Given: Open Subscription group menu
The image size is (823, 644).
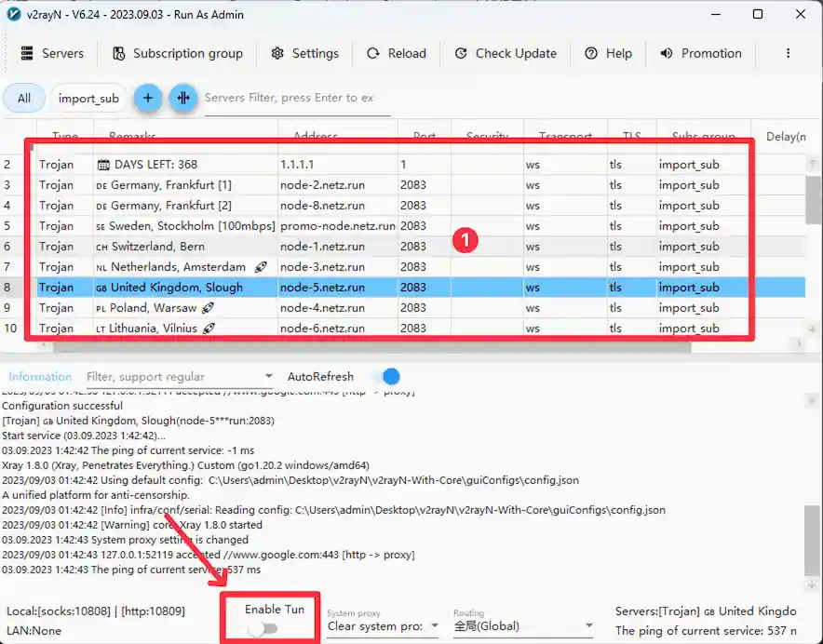Looking at the screenshot, I should point(177,53).
